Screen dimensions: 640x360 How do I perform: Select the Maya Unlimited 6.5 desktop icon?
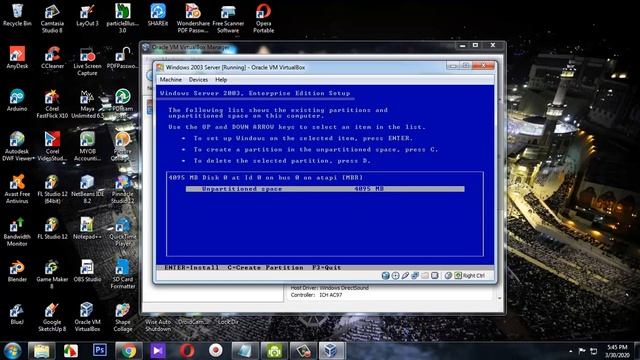(87, 104)
